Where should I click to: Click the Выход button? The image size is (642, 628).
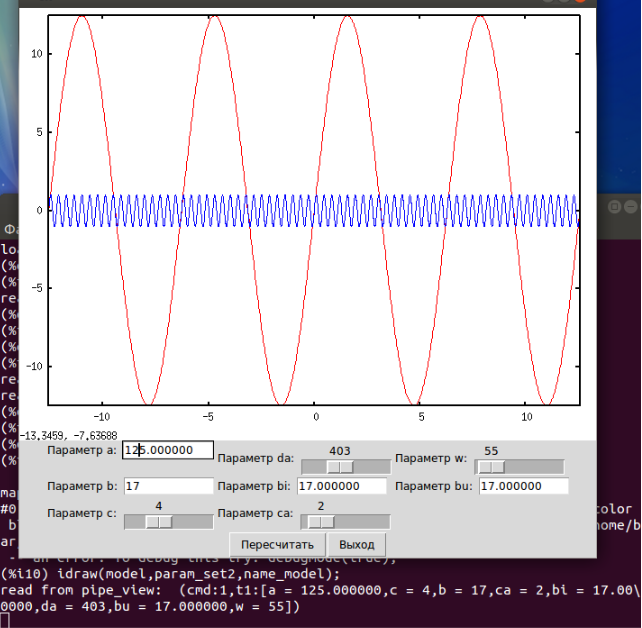(357, 545)
